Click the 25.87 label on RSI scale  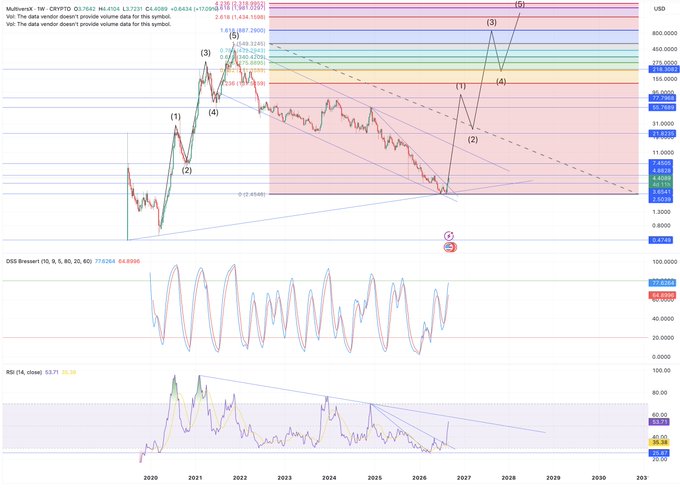659,453
